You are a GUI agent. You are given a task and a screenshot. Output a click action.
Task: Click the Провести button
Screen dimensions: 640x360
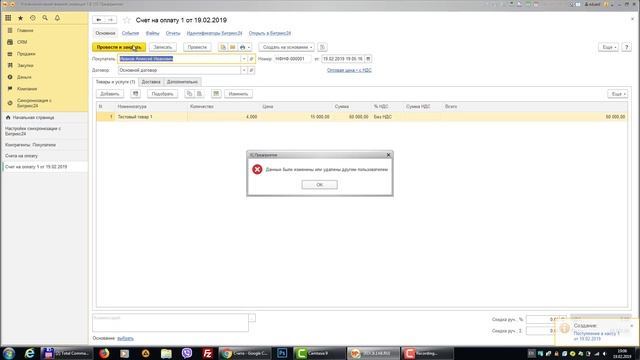point(197,47)
